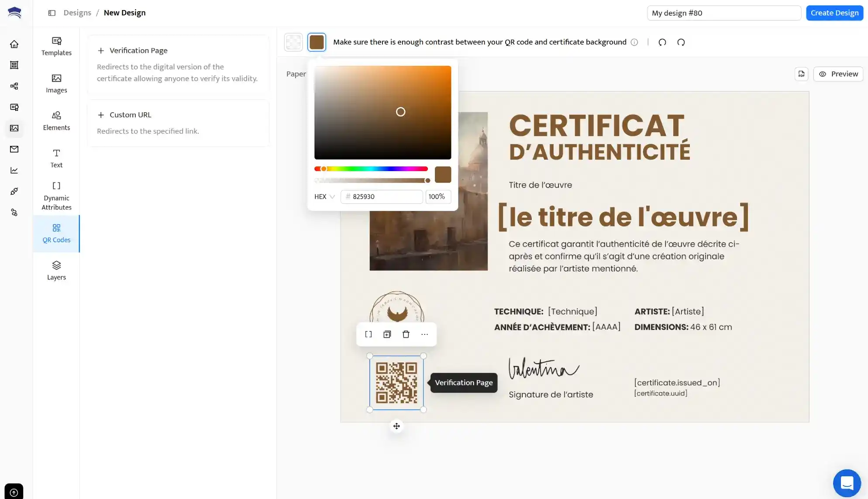
Task: Open the chat support bubble
Action: pos(847,483)
